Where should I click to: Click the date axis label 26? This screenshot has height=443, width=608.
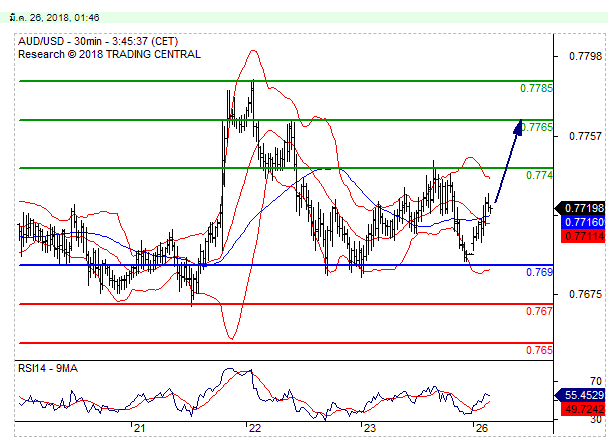[x=481, y=429]
